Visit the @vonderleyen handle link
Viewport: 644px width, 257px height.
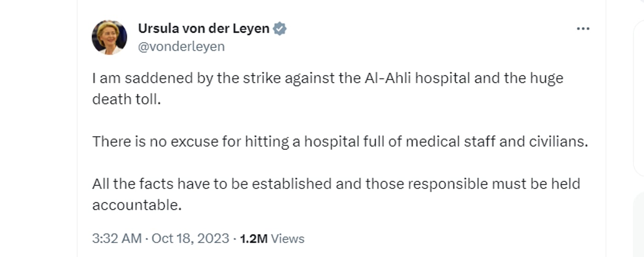[181, 46]
